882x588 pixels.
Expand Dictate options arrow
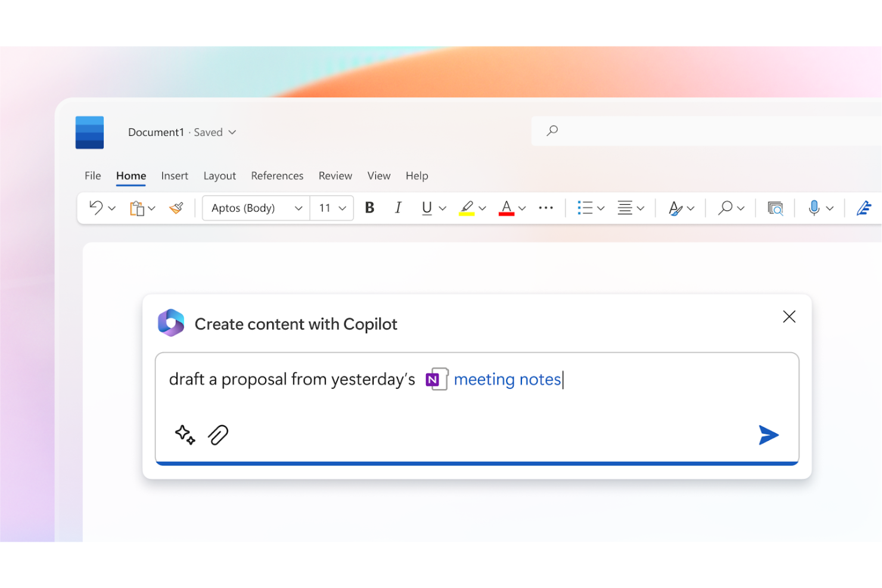click(x=830, y=209)
